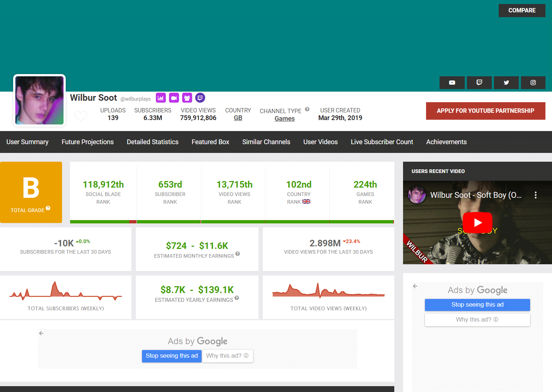Play the Wilbur Soot Soft Boy video
This screenshot has height=392, width=552.
(x=477, y=223)
